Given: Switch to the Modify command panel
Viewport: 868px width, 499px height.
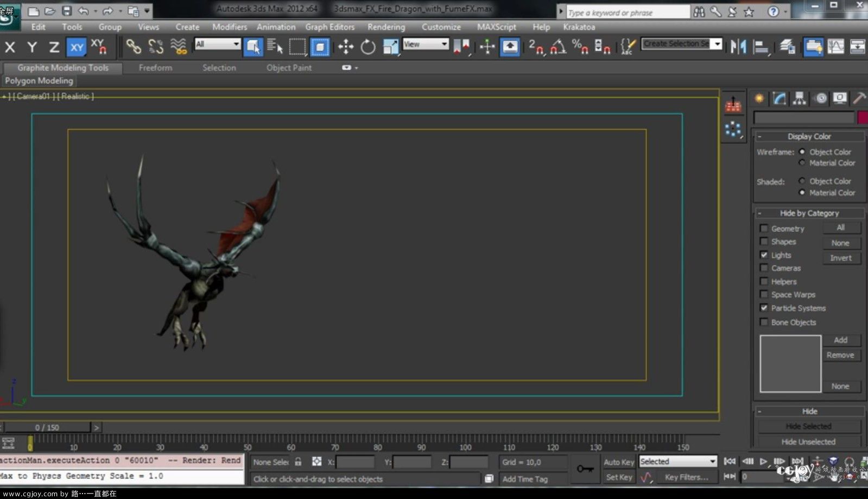Looking at the screenshot, I should coord(780,98).
